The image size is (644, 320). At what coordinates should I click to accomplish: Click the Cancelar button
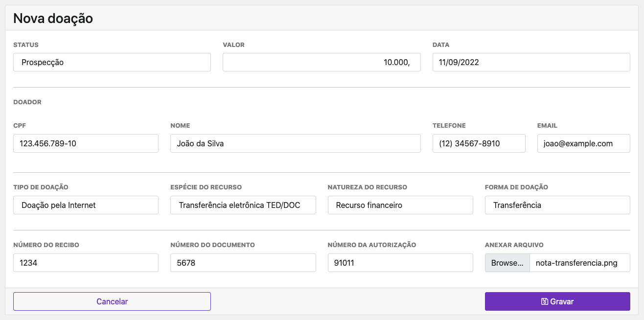click(112, 301)
